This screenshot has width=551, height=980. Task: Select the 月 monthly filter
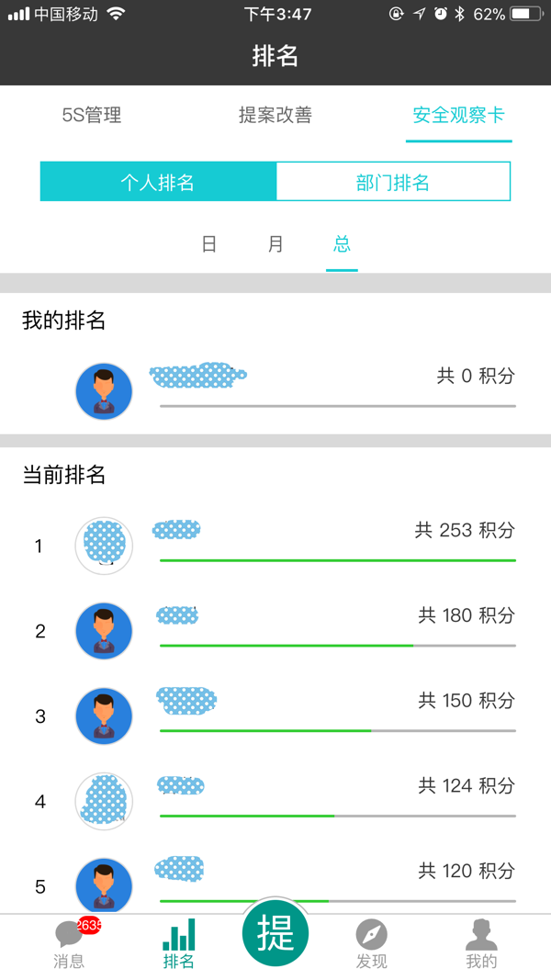point(275,244)
